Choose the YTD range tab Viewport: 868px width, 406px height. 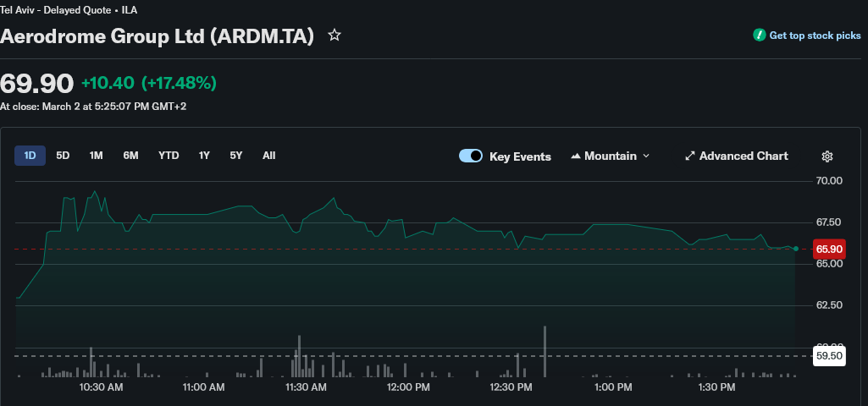pos(169,156)
